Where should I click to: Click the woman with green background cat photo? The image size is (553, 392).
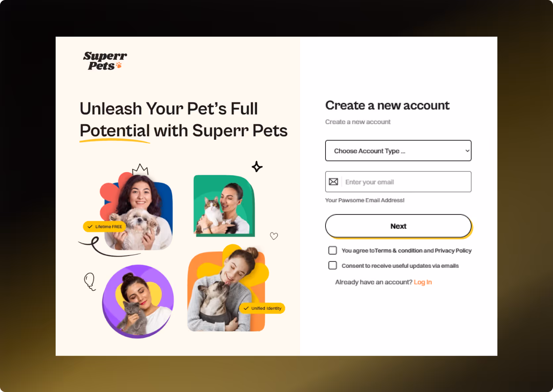tap(224, 206)
